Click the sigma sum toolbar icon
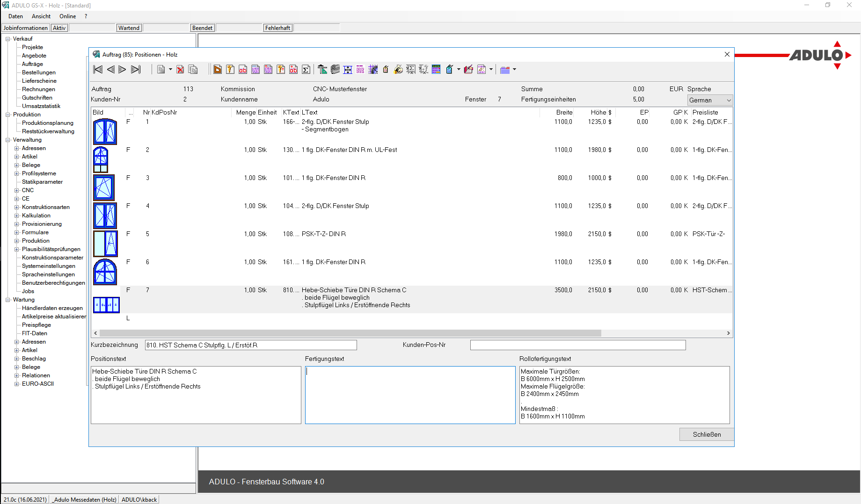This screenshot has width=861, height=504. (x=306, y=70)
